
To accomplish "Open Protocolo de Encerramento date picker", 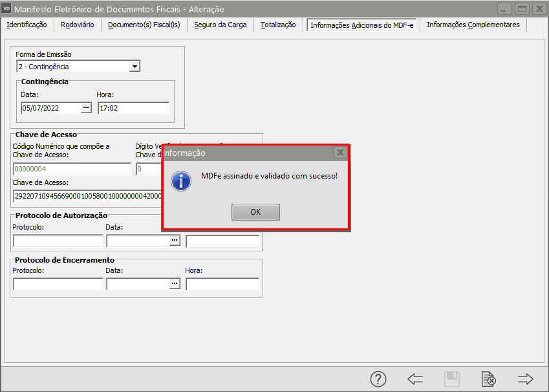I will coord(175,284).
